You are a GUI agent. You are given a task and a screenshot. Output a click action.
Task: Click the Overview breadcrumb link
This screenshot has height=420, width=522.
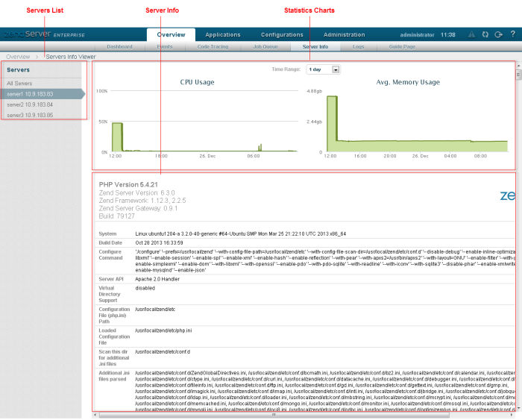18,56
